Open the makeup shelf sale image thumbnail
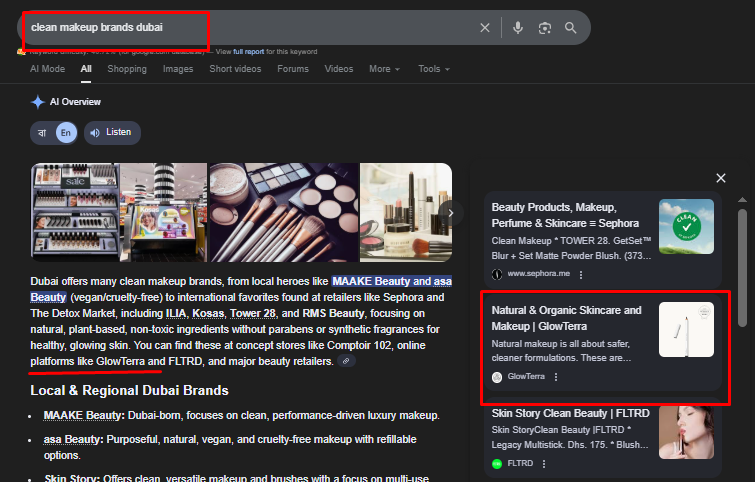Image resolution: width=755 pixels, height=482 pixels. 75,212
